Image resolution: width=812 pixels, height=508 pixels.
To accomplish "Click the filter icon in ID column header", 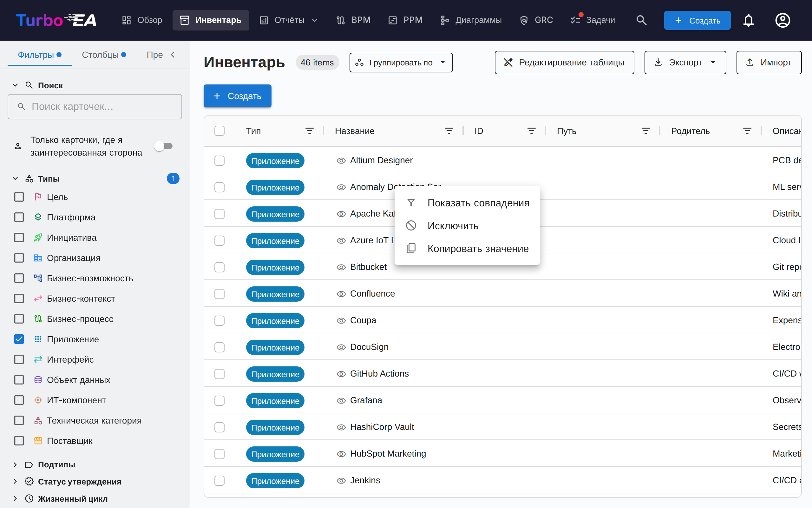I will (532, 131).
